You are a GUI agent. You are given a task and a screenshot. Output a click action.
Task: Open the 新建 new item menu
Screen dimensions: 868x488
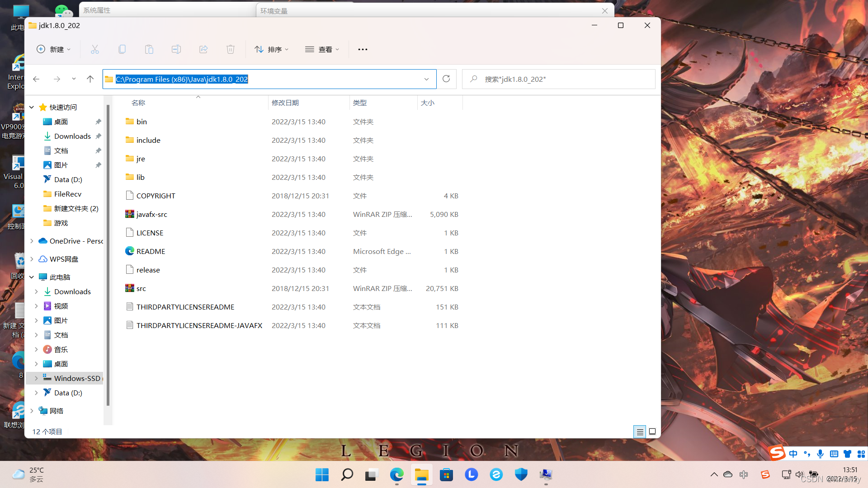pos(53,49)
